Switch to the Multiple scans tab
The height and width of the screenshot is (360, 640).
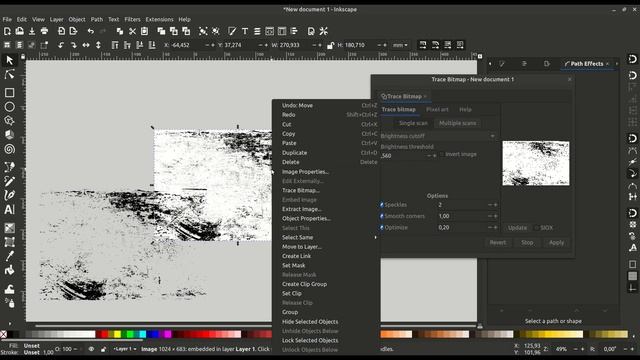pos(457,123)
